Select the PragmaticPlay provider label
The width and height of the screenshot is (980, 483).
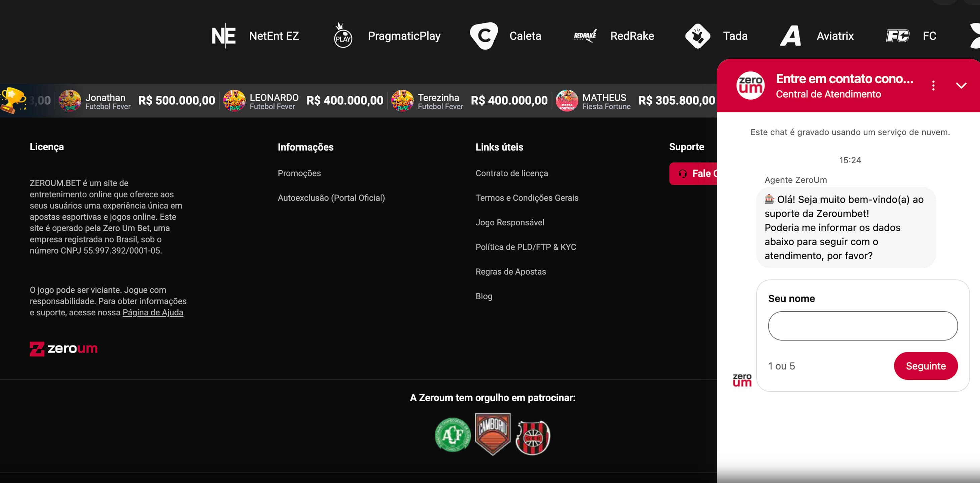coord(404,36)
